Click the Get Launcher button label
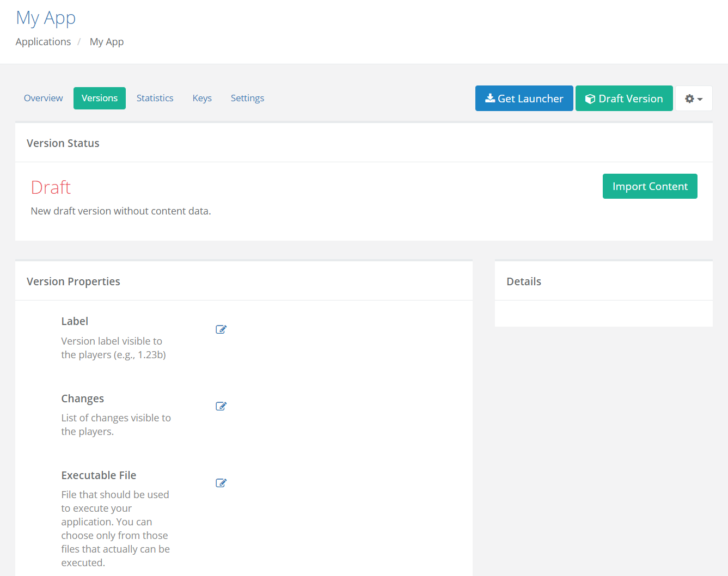Viewport: 728px width, 576px height. tap(530, 99)
